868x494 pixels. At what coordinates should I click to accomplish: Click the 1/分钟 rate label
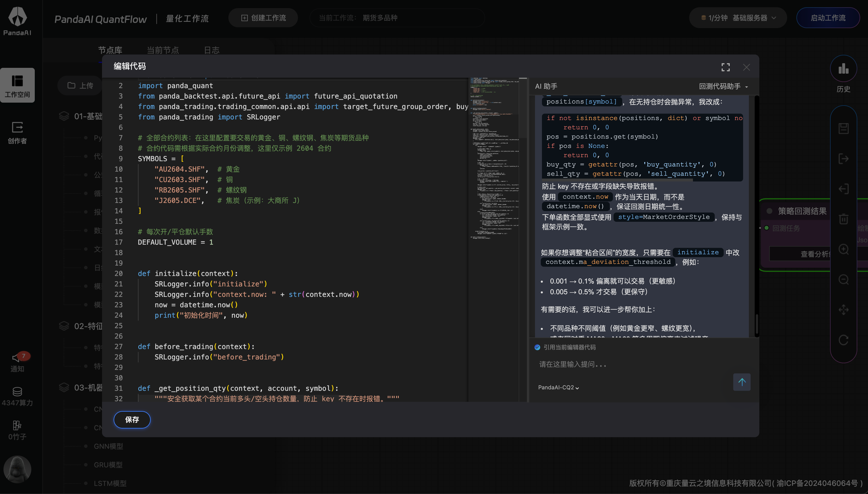point(718,18)
